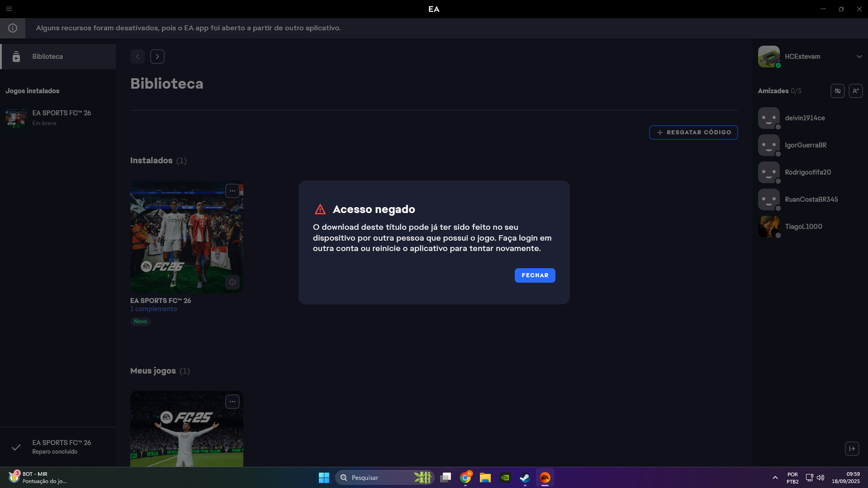
Task: Collapse the friends panel with arrow icon
Action: [852, 449]
